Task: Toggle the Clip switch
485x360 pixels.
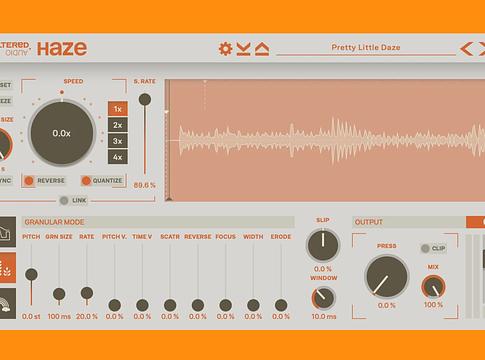Action: 433,248
